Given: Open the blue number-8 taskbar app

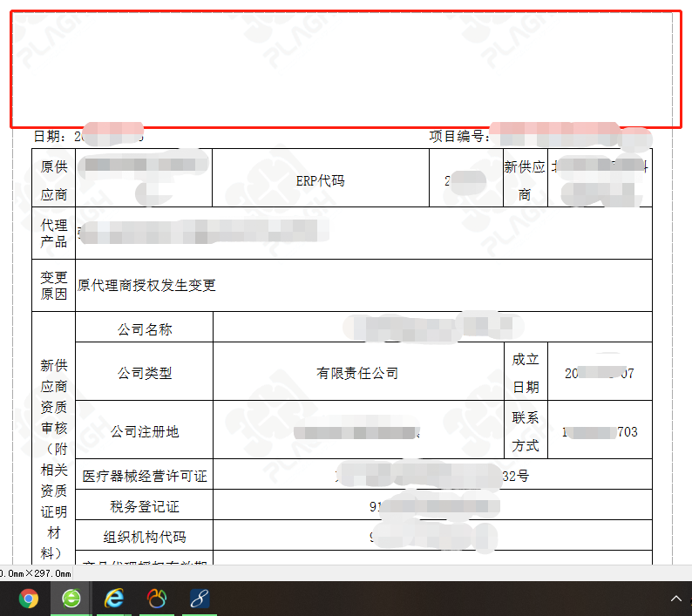Looking at the screenshot, I should pos(200,599).
